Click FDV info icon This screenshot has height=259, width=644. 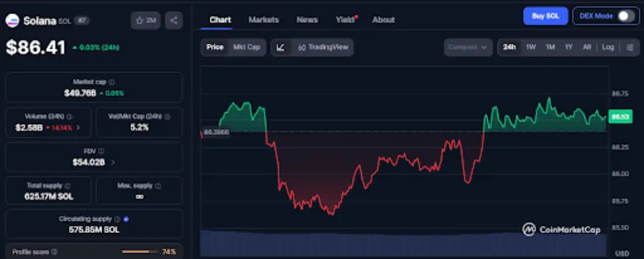[x=101, y=151]
